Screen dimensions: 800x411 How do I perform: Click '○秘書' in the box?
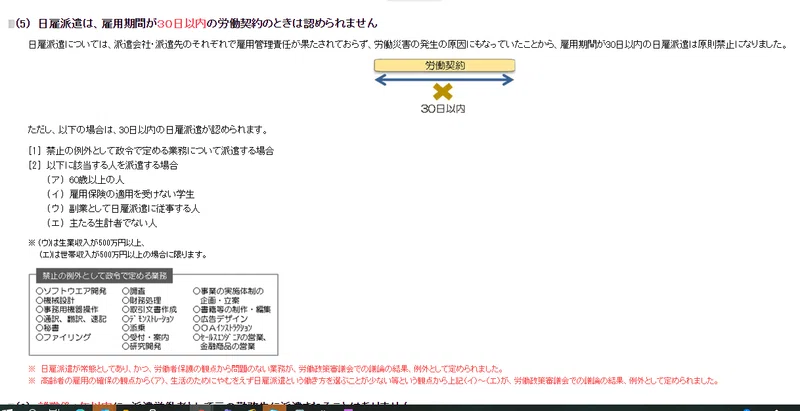(47, 328)
